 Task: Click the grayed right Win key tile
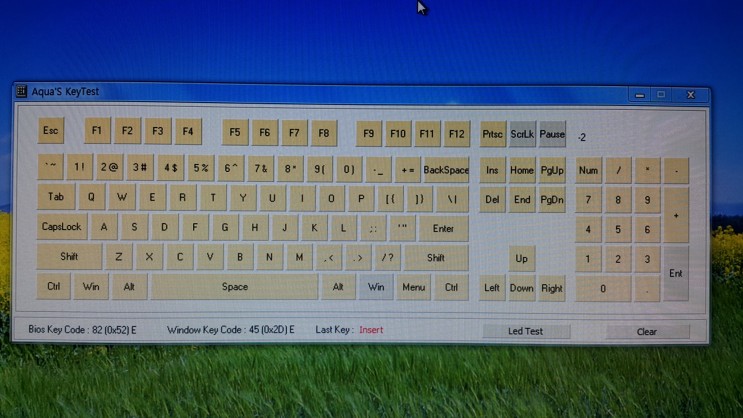click(x=376, y=287)
